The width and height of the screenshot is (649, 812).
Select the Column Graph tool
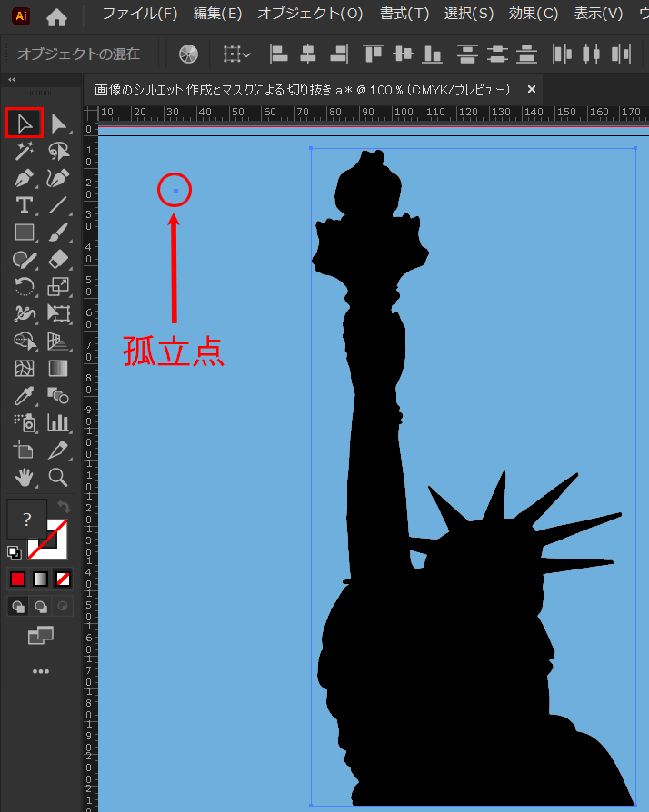click(58, 423)
